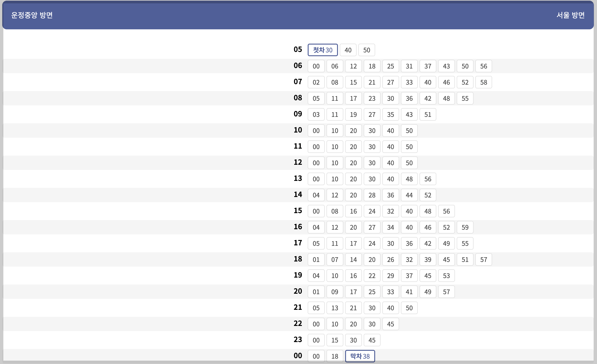This screenshot has width=597, height=364.
Task: Click the 50 minute box in the 10 row
Action: coord(409,131)
